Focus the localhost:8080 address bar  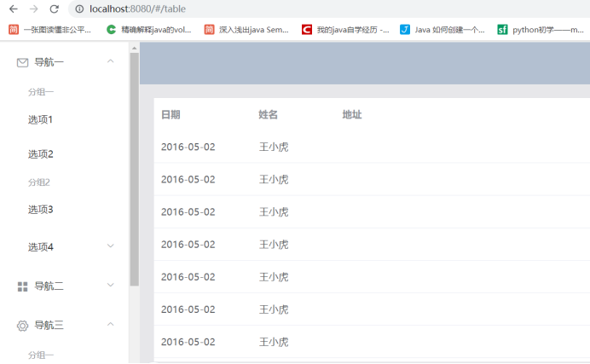click(x=331, y=9)
